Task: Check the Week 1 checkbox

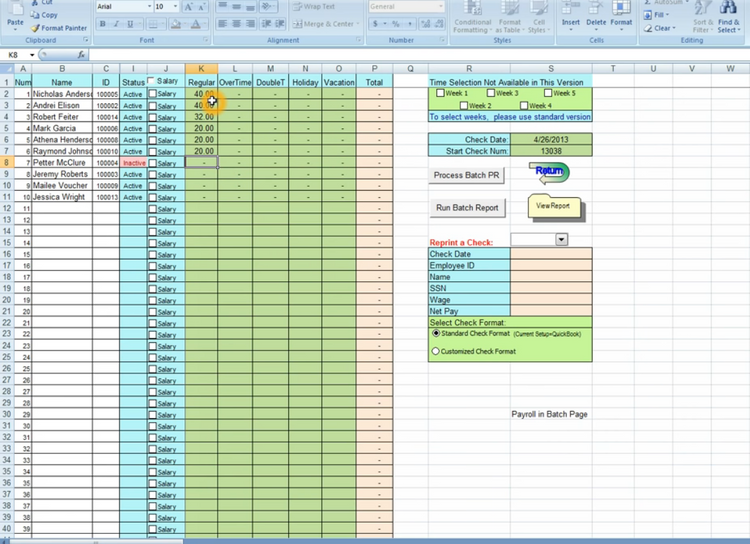Action: (x=441, y=93)
